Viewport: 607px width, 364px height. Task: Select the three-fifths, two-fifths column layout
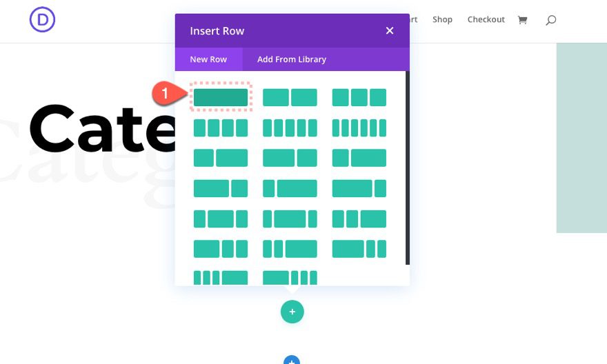(290, 158)
